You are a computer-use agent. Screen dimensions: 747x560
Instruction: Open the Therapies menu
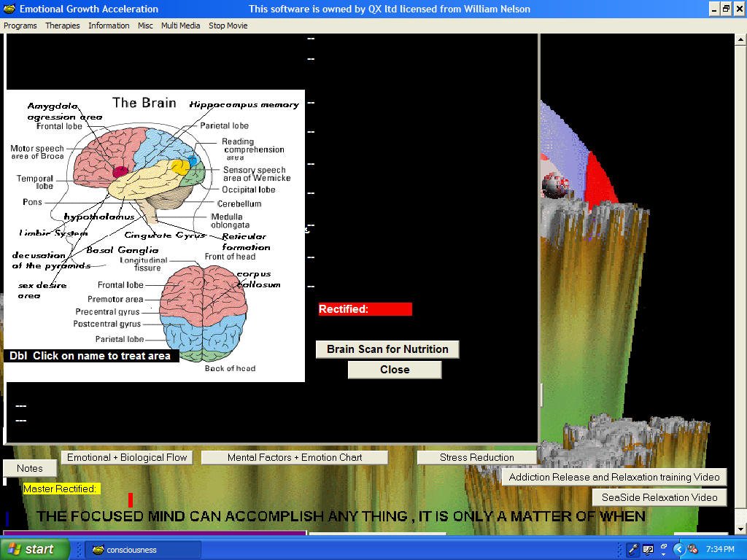63,26
